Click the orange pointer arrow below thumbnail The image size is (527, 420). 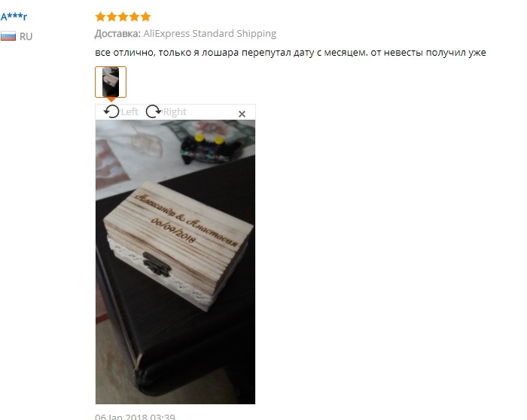click(111, 100)
